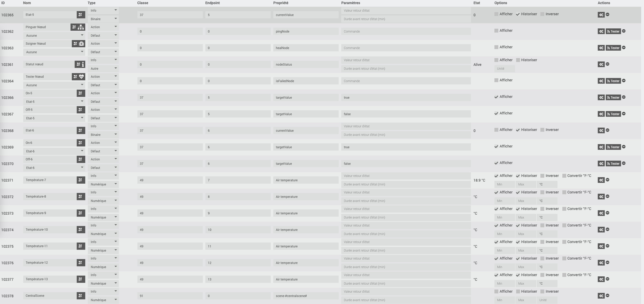Click the heartbeat icon on Tester Nœud
Image resolution: width=644 pixels, height=304 pixels.
(x=82, y=77)
